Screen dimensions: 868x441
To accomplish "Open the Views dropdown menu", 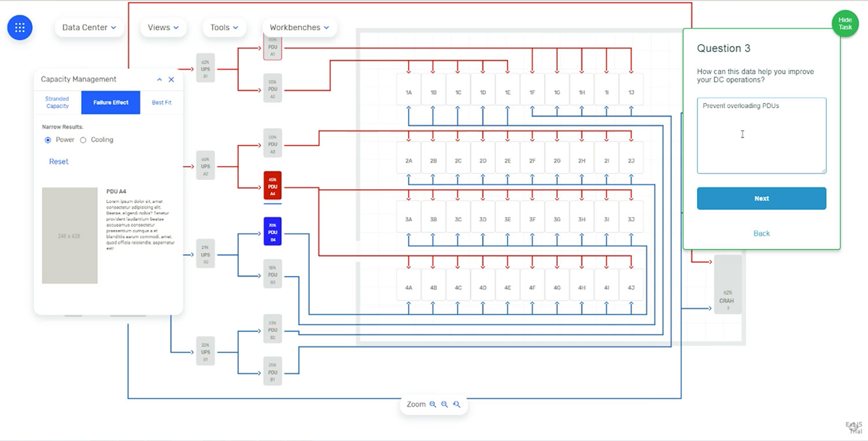I will pos(163,27).
